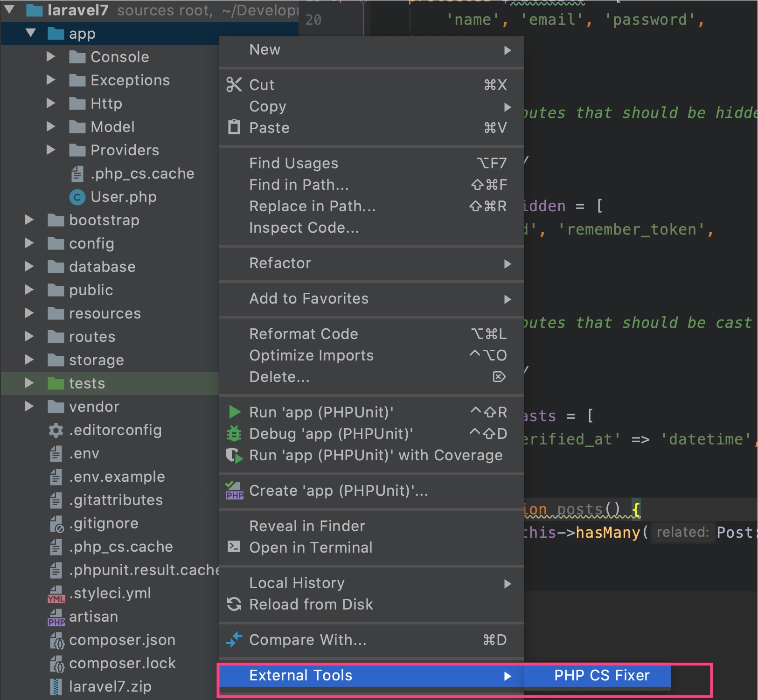
Task: Click the Open in Terminal icon
Action: 234,546
